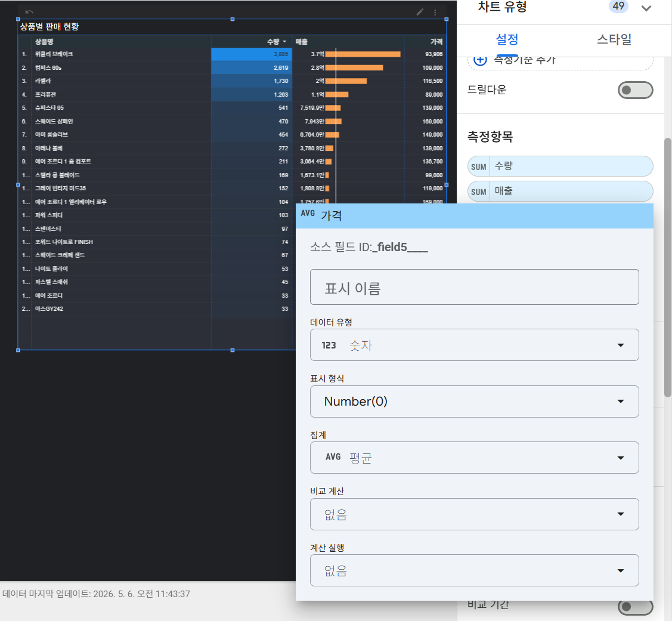Screen dimensions: 672x621
Task: Switch to the 스타일 tab
Action: pyautogui.click(x=614, y=39)
